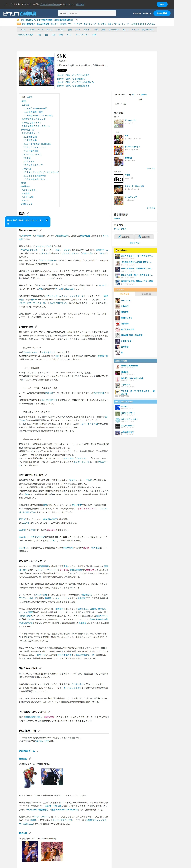Open 同人サークル category in navigation bar
Screen dimensions: 191x868
[148, 30]
